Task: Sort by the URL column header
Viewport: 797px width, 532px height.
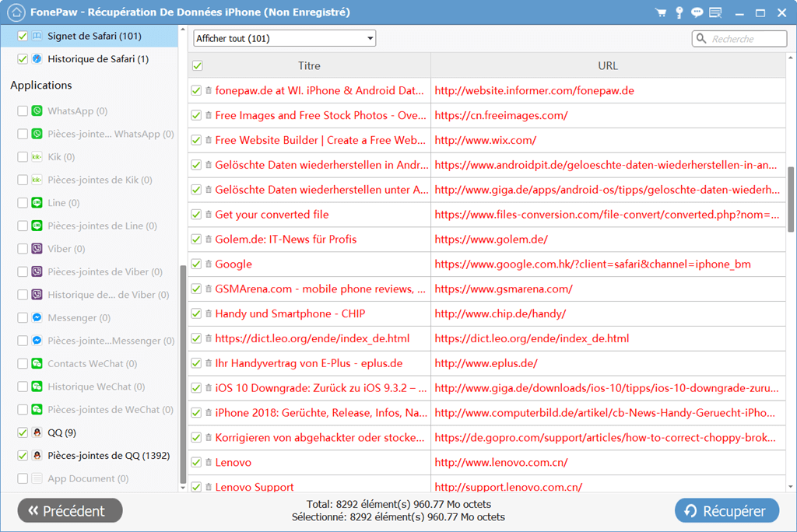Action: tap(608, 65)
